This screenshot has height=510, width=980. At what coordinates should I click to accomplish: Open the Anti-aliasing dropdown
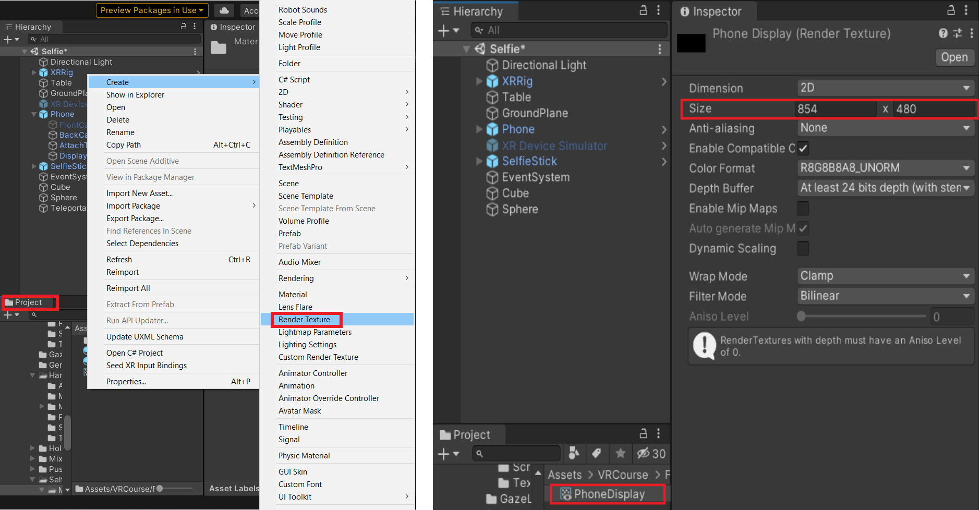click(x=885, y=128)
